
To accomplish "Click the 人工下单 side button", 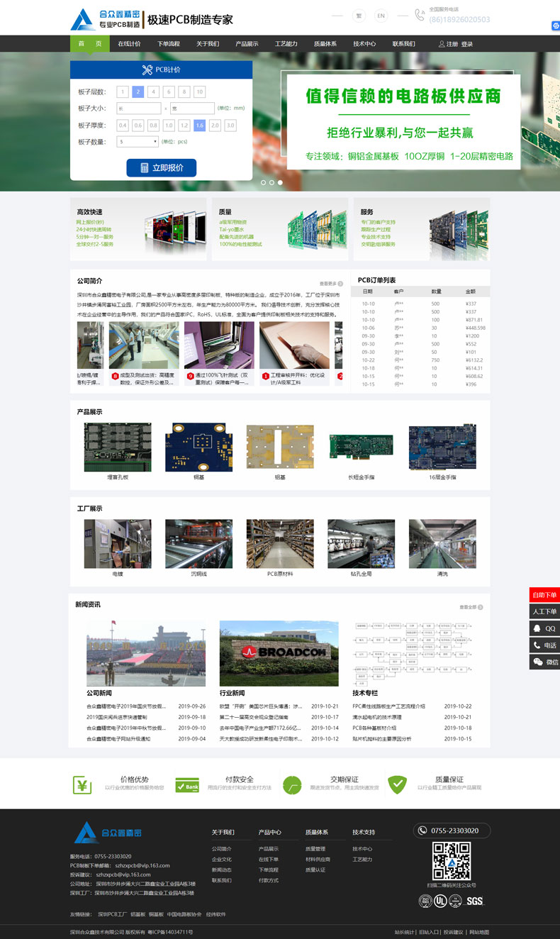I will (x=544, y=611).
